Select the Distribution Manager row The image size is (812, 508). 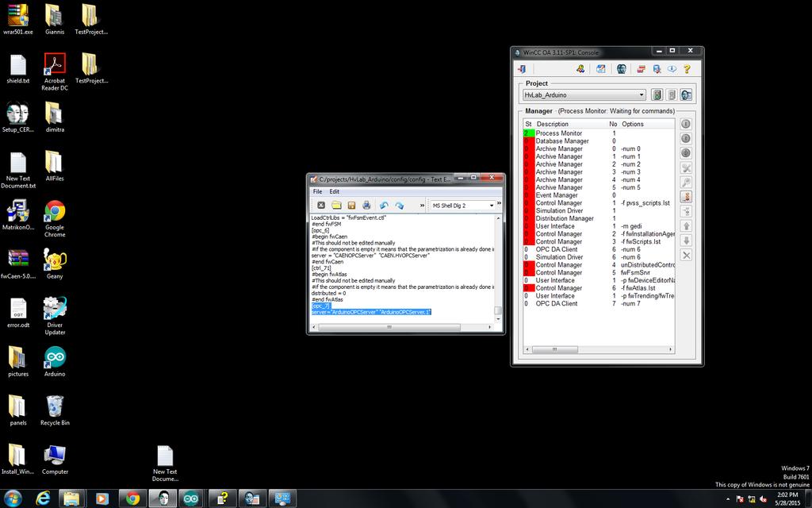tap(599, 219)
